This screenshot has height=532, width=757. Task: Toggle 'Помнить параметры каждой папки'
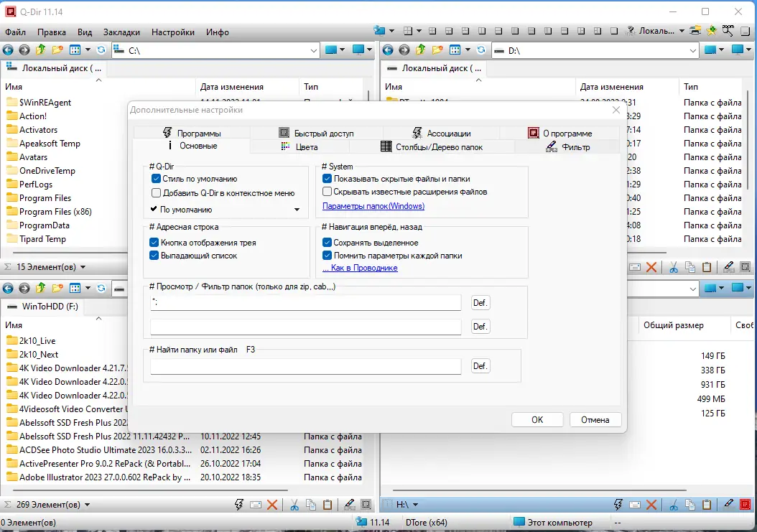click(327, 256)
